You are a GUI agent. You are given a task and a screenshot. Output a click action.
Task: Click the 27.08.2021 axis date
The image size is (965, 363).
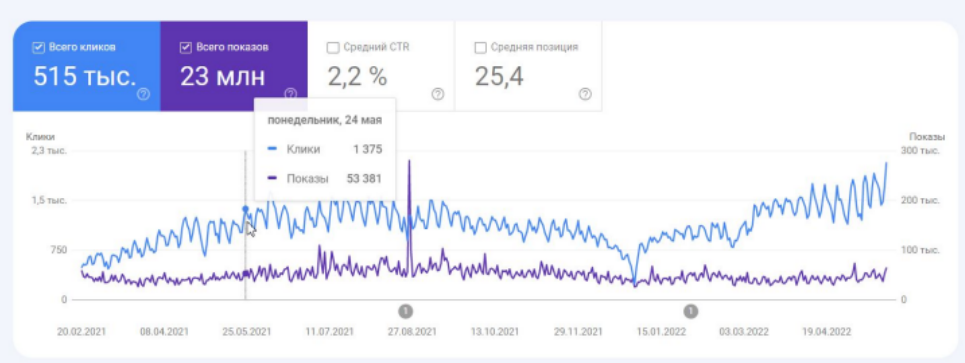pyautogui.click(x=412, y=332)
